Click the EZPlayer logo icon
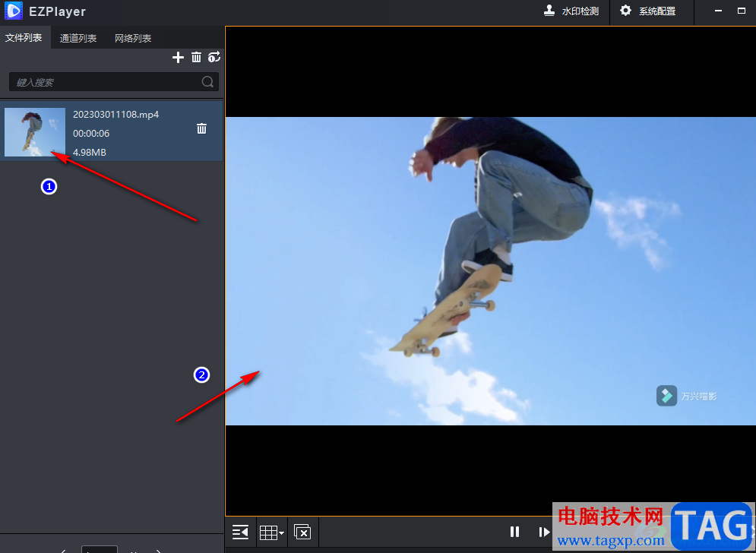756x553 pixels. point(14,11)
